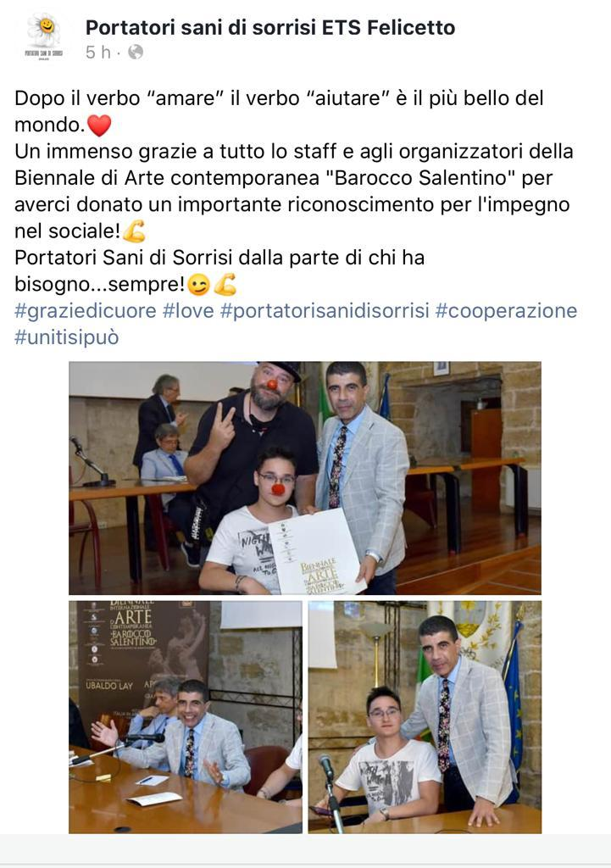
Task: Click the red heart emoji after mondo
Action: (100, 125)
